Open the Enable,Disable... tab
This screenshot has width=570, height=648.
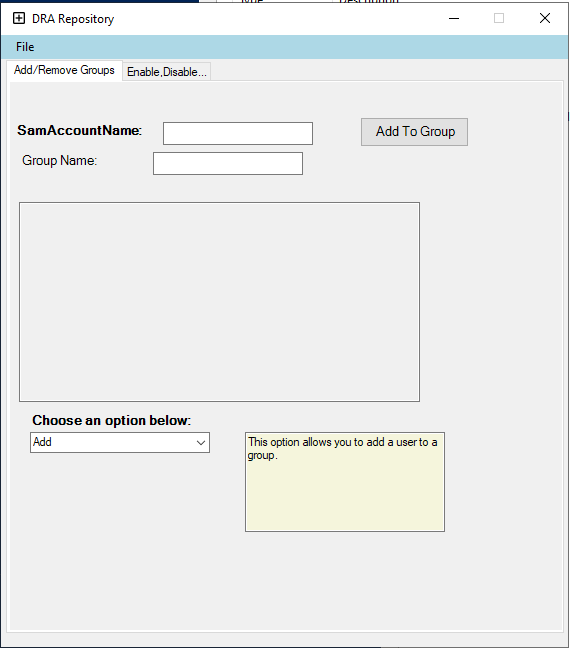[167, 72]
